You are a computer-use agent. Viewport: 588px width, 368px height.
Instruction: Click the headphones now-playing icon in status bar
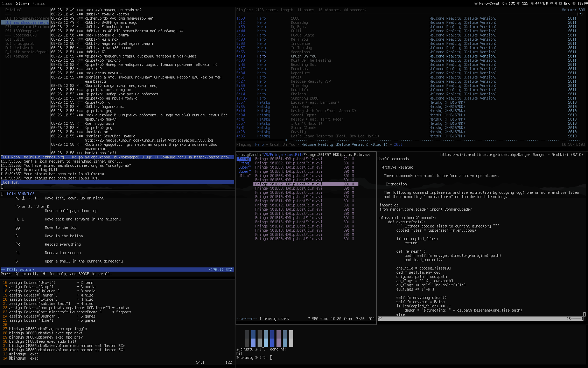(476, 3)
